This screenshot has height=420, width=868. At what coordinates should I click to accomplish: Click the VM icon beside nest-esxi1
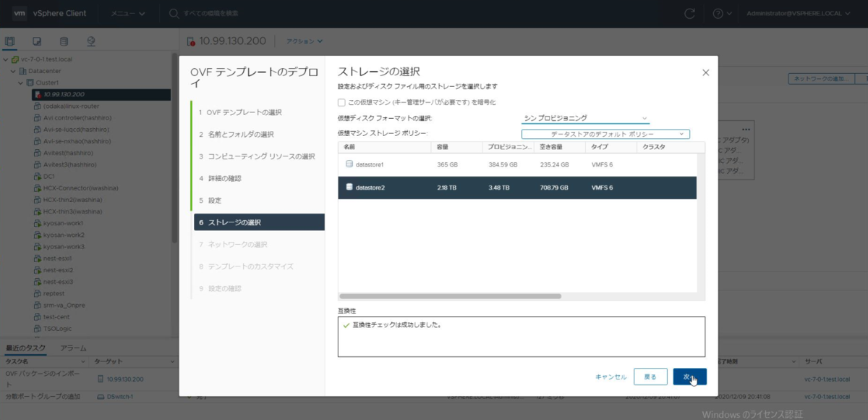38,258
